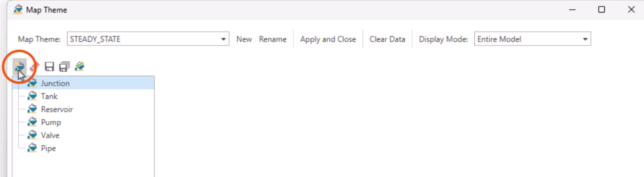
Task: Click the paint bucket with green checkmark icon
Action: click(80, 66)
